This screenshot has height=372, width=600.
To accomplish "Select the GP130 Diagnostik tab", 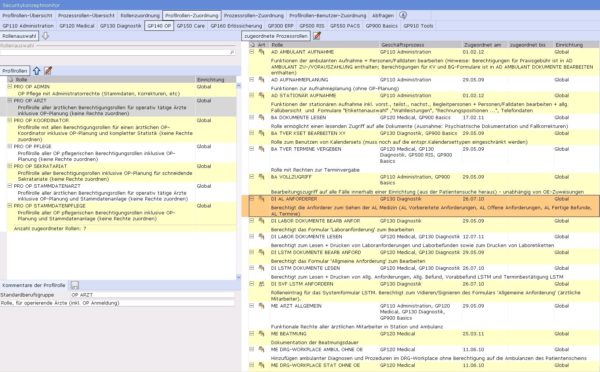I will click(121, 26).
